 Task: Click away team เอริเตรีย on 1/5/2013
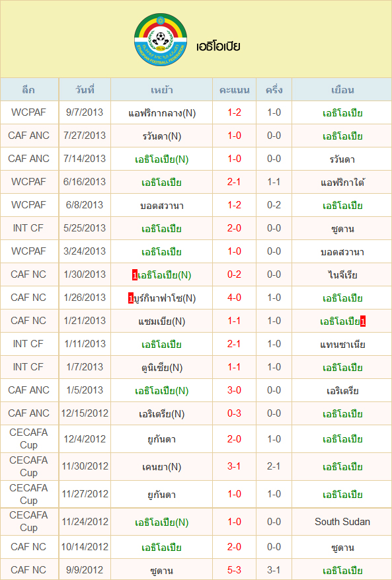pyautogui.click(x=342, y=391)
